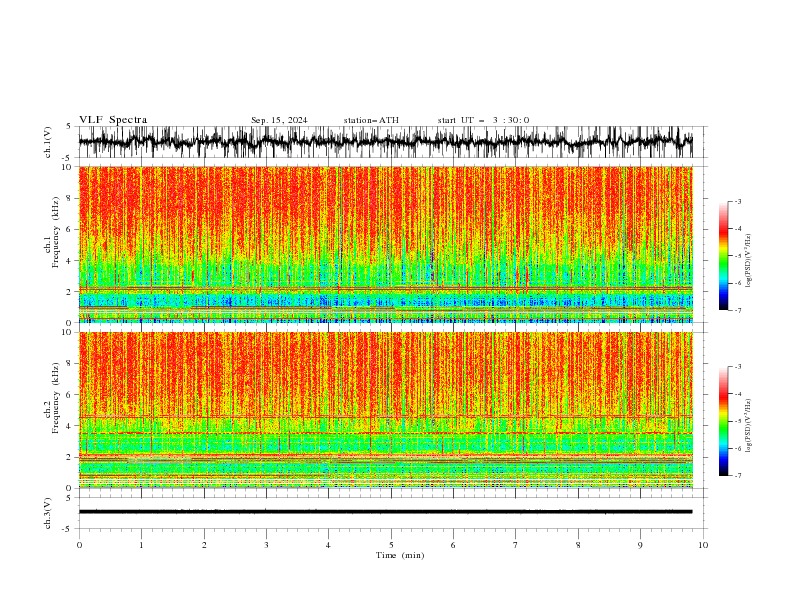Click the 'ch.3(V)' waveform axis label
Screen dimensions: 792x612
[48, 513]
